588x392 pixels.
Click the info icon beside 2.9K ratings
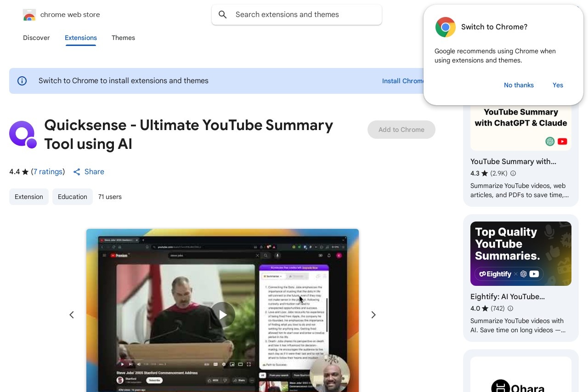pos(513,173)
